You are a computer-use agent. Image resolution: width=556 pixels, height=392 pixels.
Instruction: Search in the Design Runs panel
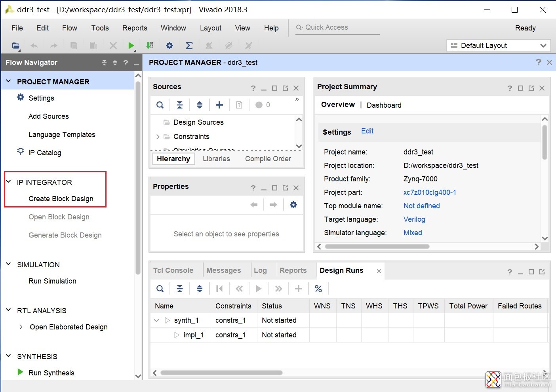(x=160, y=289)
